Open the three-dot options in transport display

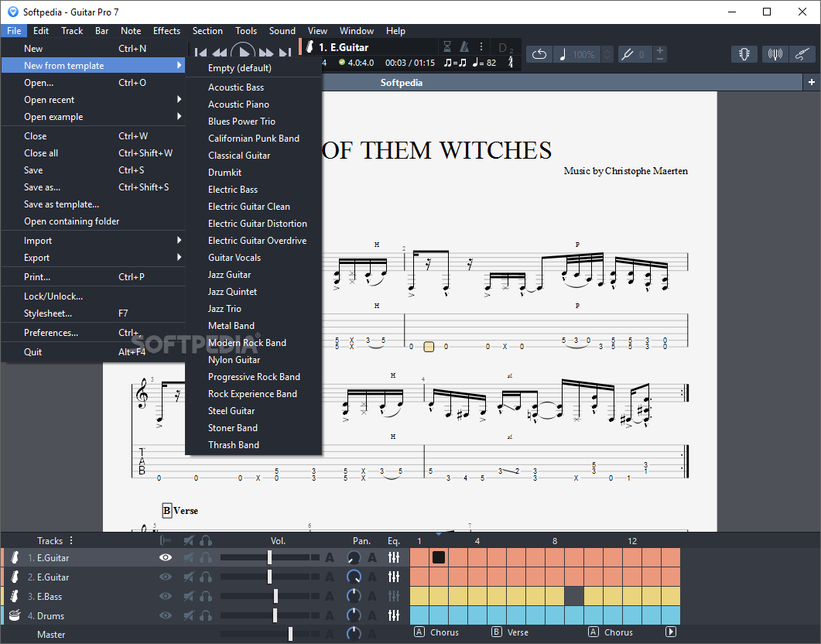(x=481, y=46)
